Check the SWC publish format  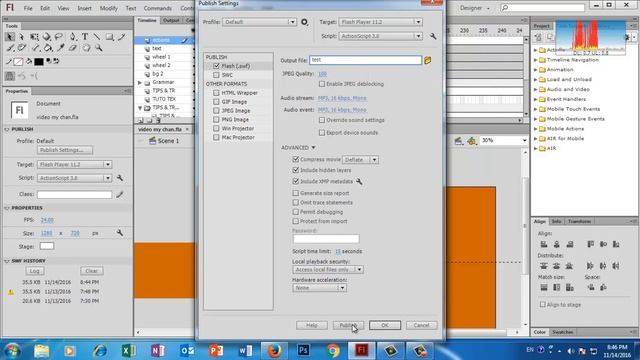(x=216, y=75)
